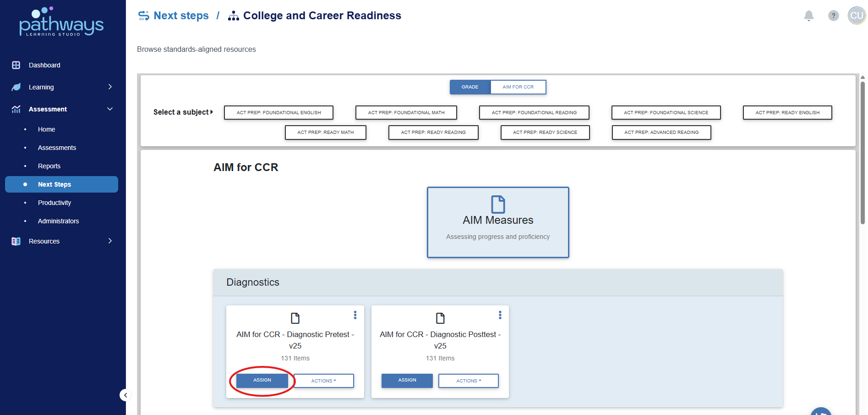Click 'AIM for CCR - Diagnostic Pretest' title
The width and height of the screenshot is (868, 415).
tap(295, 340)
